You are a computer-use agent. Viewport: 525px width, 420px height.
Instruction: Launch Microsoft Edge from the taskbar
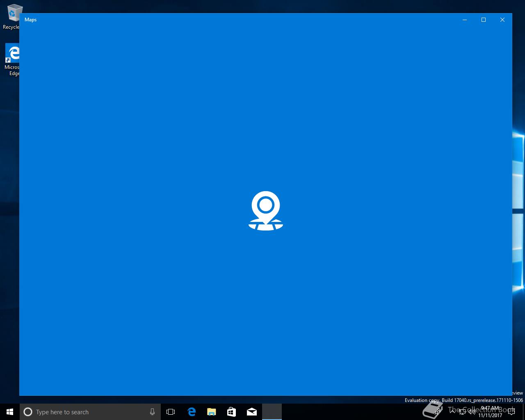click(x=191, y=412)
